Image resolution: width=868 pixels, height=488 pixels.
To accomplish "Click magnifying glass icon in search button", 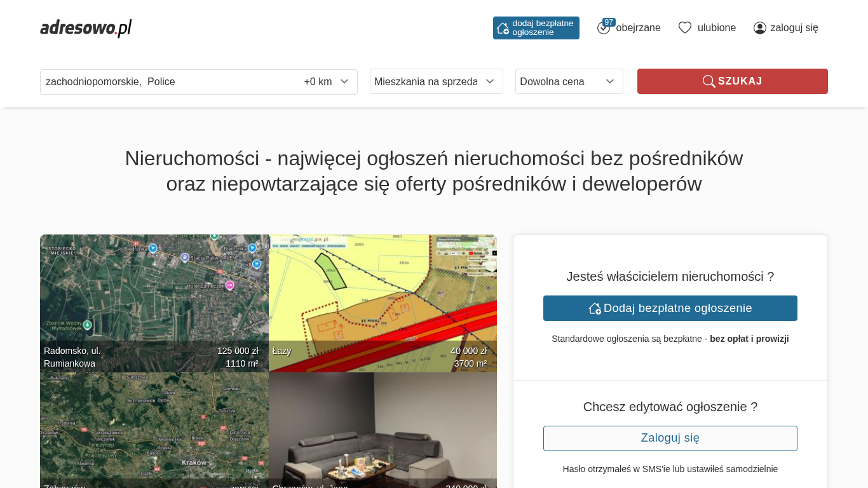I will (x=709, y=81).
